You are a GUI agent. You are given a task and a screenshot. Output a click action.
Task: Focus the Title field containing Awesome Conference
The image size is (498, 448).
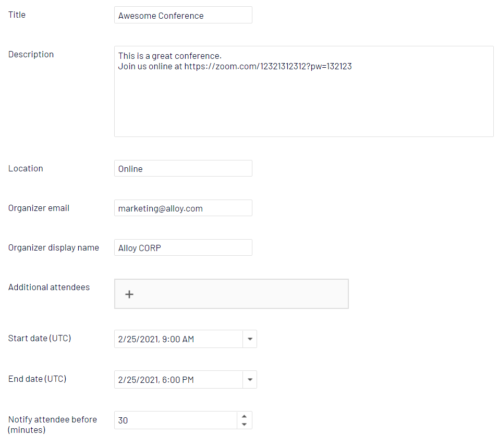coord(183,15)
